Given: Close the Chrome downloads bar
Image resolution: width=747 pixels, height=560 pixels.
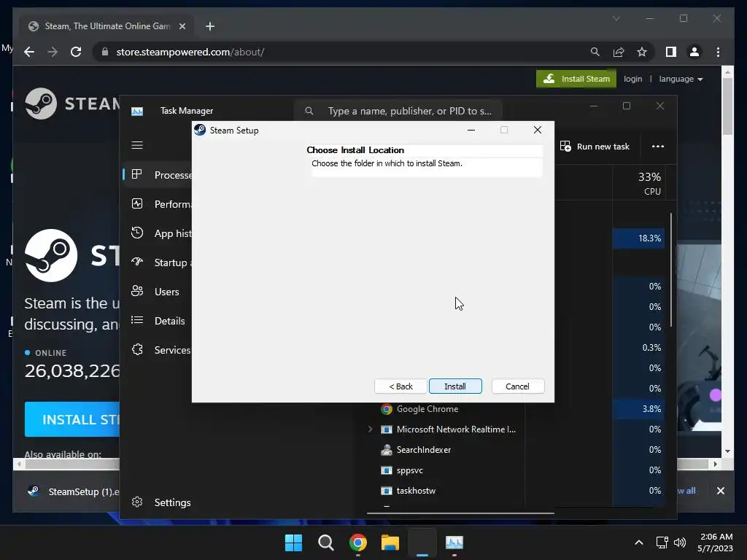Looking at the screenshot, I should pyautogui.click(x=720, y=491).
